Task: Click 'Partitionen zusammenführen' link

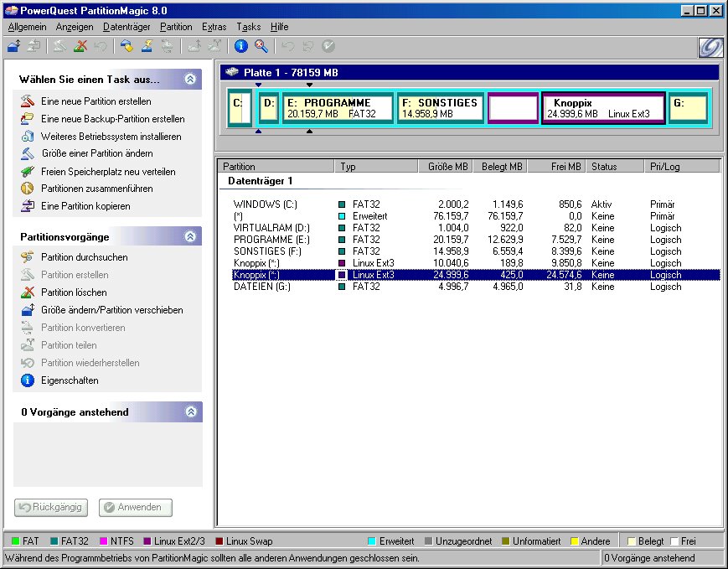Action: tap(96, 189)
